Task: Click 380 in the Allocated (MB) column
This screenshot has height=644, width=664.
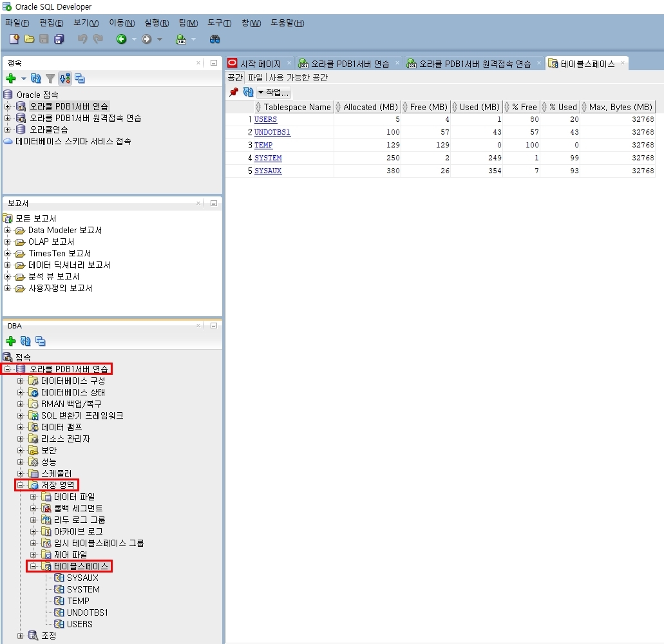Action: tap(393, 171)
